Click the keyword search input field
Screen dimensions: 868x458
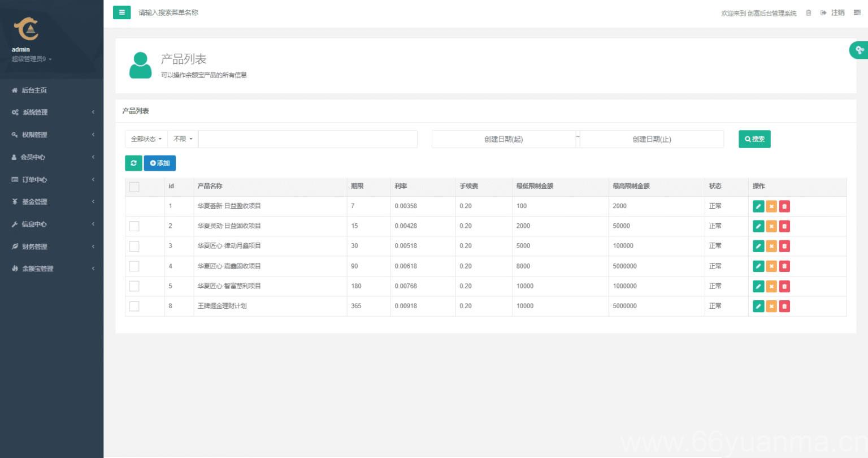coord(308,139)
